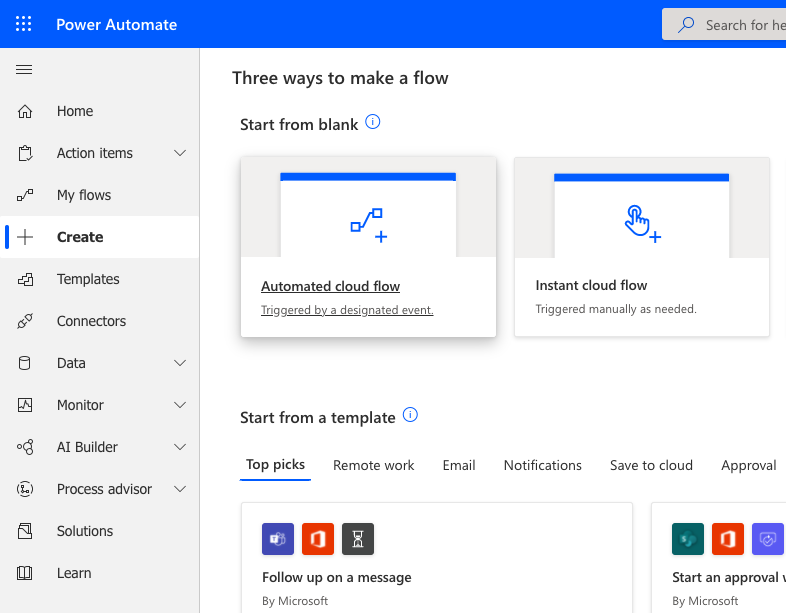Select the Templates sidebar icon

coord(25,279)
